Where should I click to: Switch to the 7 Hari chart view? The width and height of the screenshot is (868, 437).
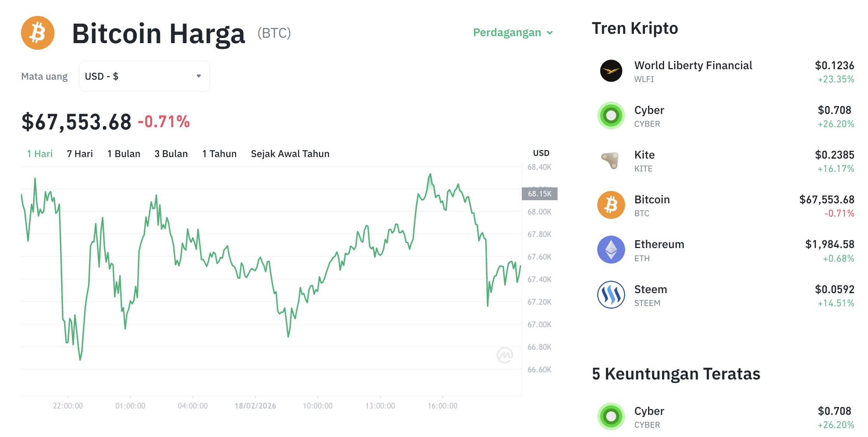79,154
